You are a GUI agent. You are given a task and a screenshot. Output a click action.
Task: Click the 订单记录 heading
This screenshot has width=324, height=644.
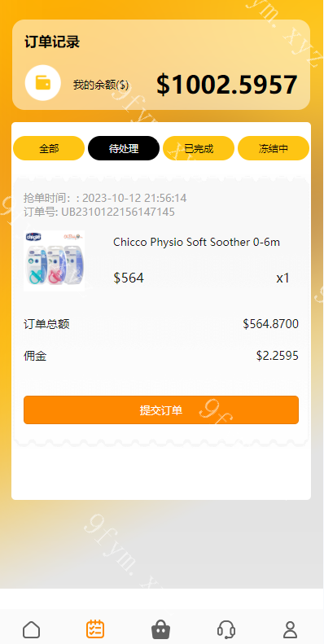coord(52,42)
